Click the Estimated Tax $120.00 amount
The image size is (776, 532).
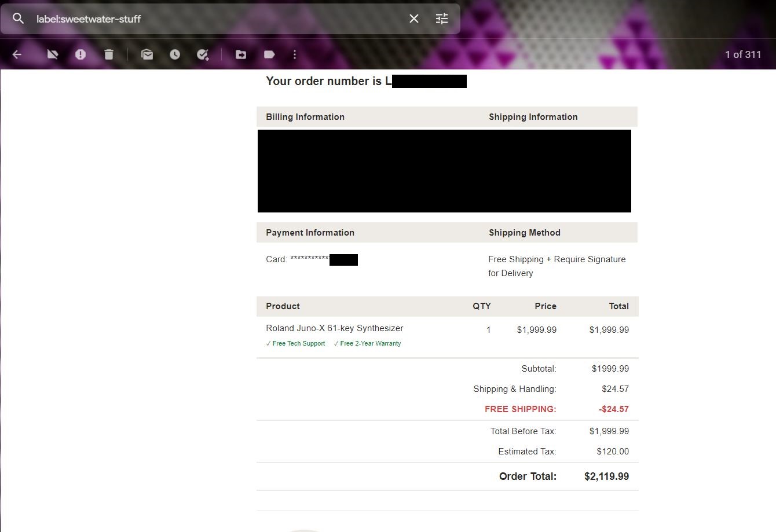coord(613,452)
